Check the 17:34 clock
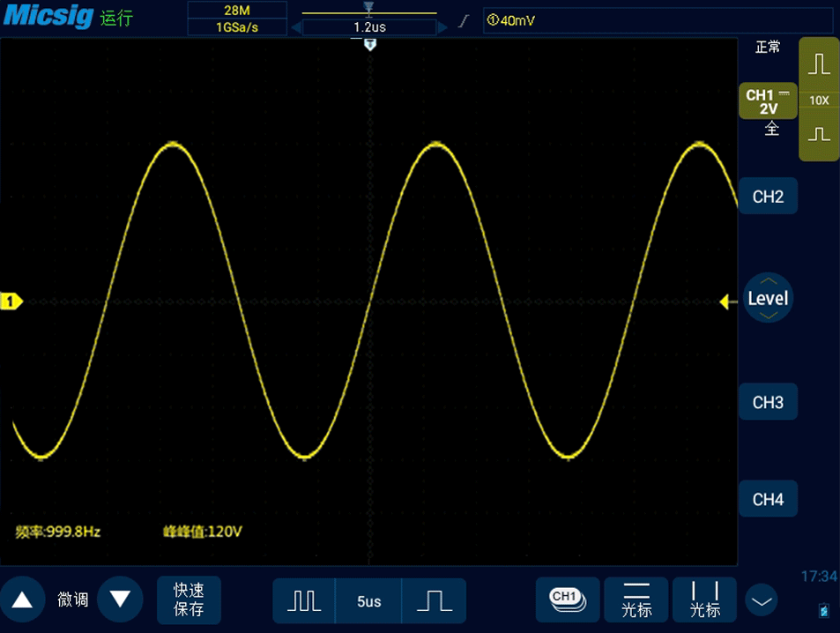This screenshot has width=840, height=633. point(819,577)
